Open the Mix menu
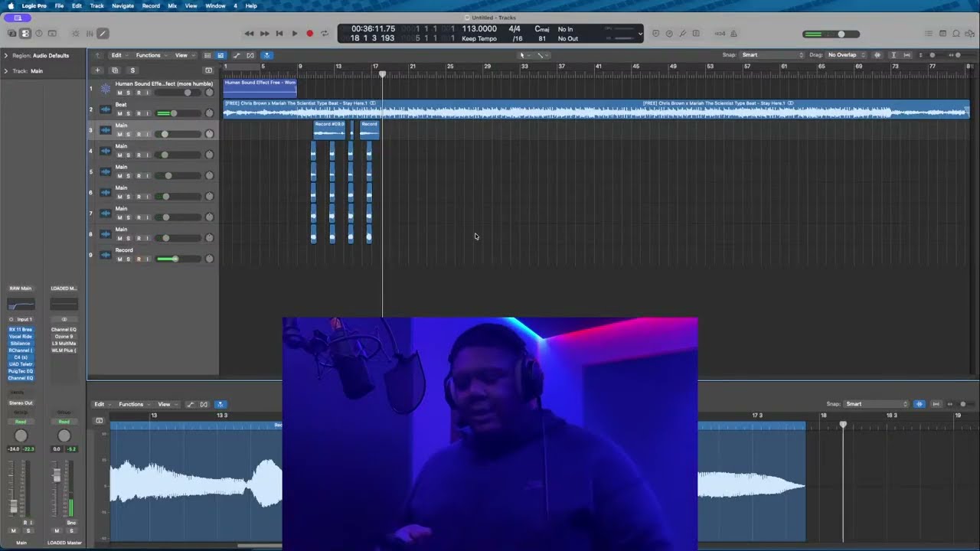Screen dimensions: 980x551 coord(172,5)
